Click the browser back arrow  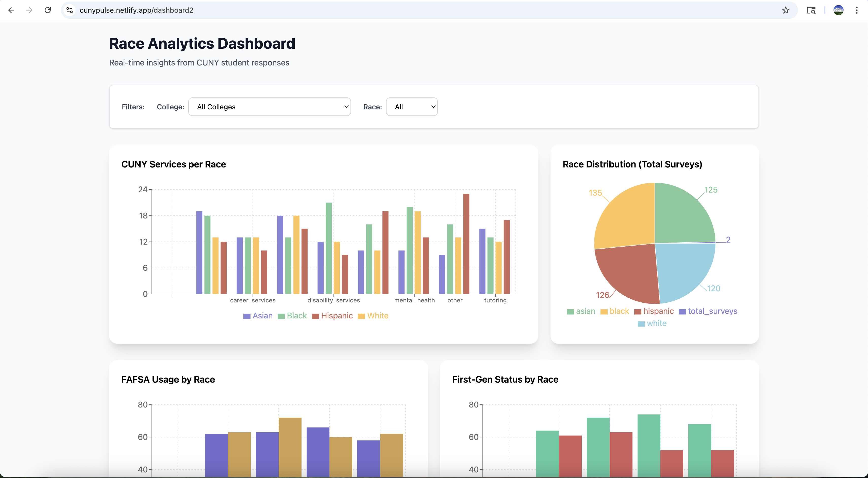[11, 10]
